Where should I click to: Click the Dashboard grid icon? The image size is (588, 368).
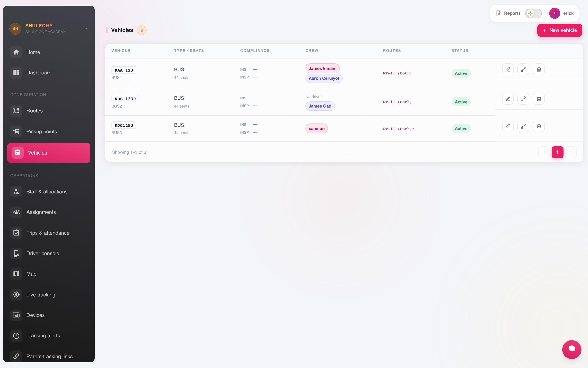click(16, 73)
